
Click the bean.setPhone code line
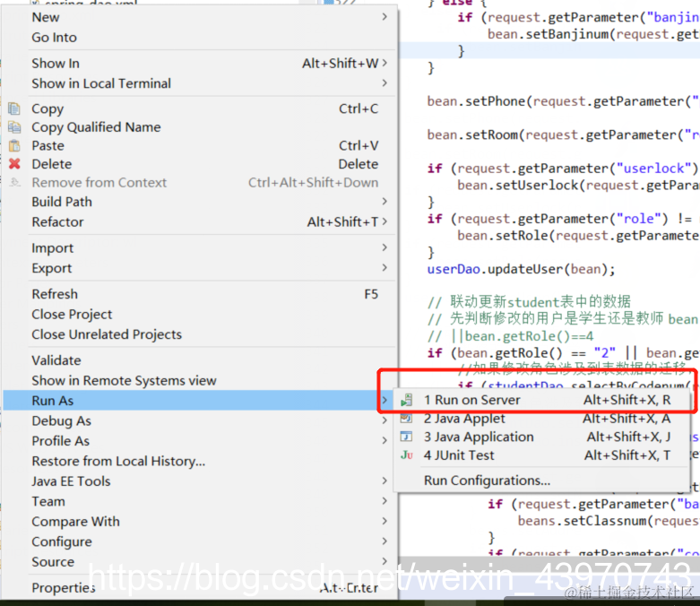(x=563, y=101)
